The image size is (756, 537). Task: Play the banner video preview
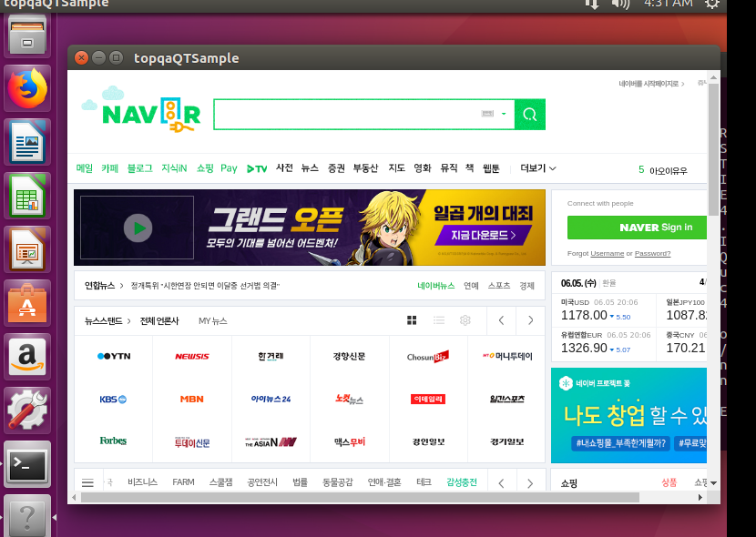pyautogui.click(x=138, y=228)
